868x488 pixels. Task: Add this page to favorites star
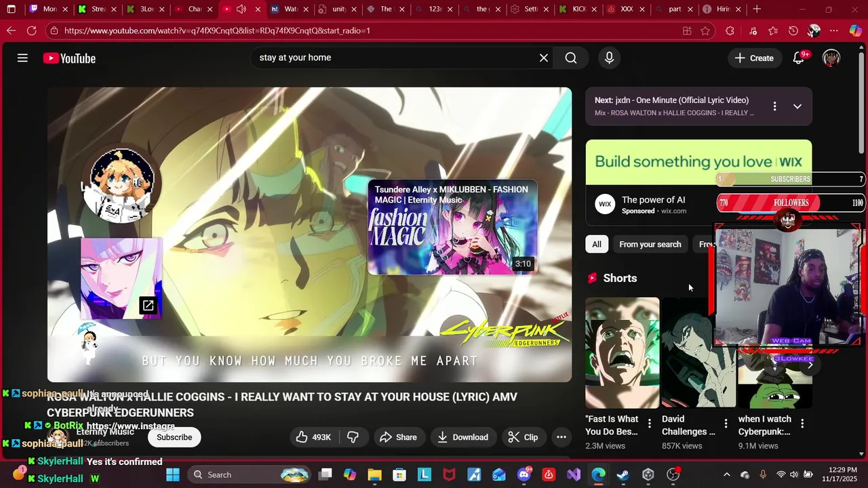coord(705,30)
